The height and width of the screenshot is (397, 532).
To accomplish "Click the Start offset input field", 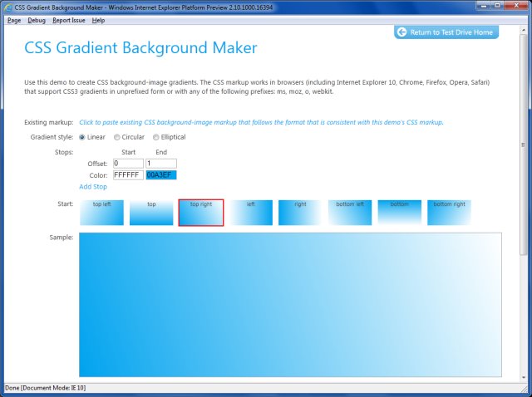I will pos(128,164).
